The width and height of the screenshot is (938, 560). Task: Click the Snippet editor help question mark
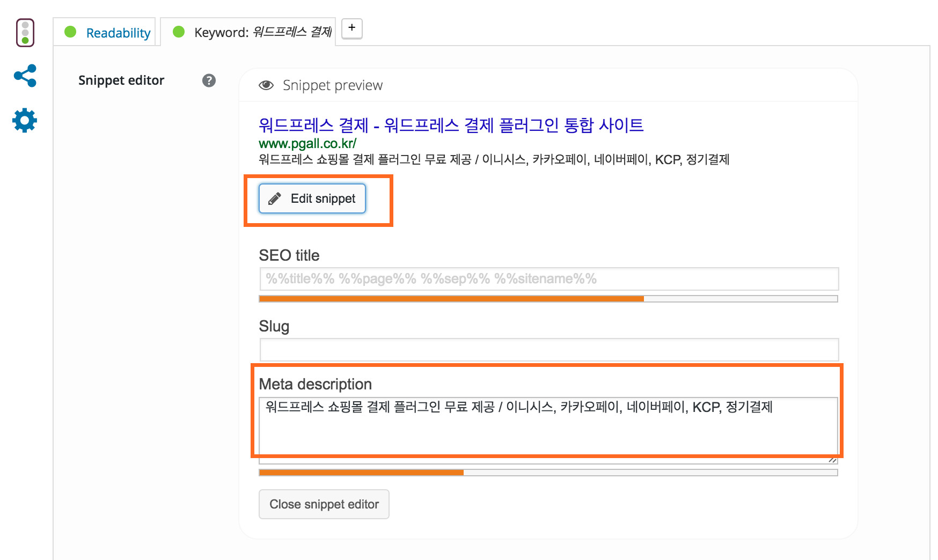(x=209, y=80)
